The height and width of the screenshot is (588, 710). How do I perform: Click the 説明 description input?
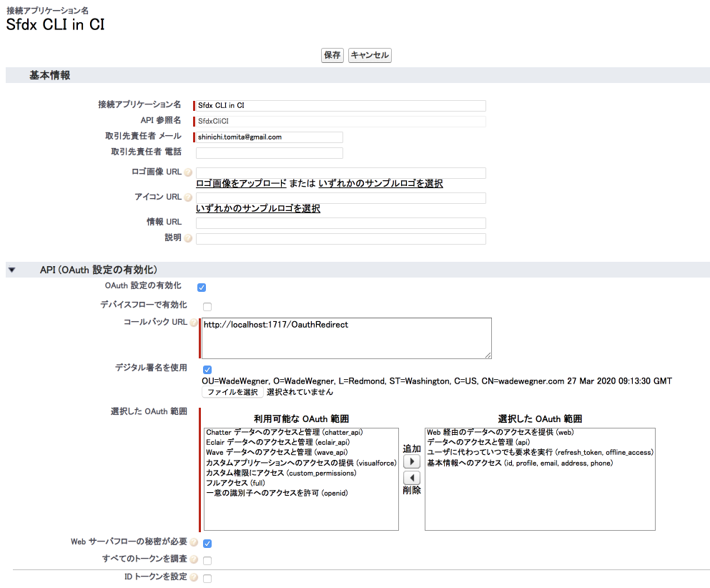pos(340,239)
